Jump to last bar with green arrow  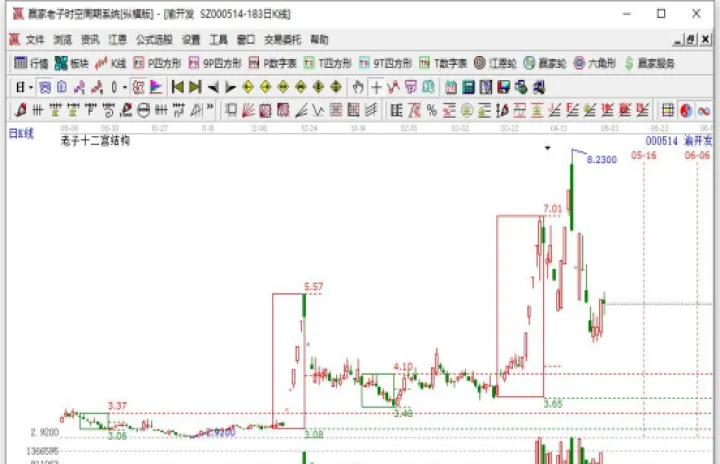click(x=195, y=87)
